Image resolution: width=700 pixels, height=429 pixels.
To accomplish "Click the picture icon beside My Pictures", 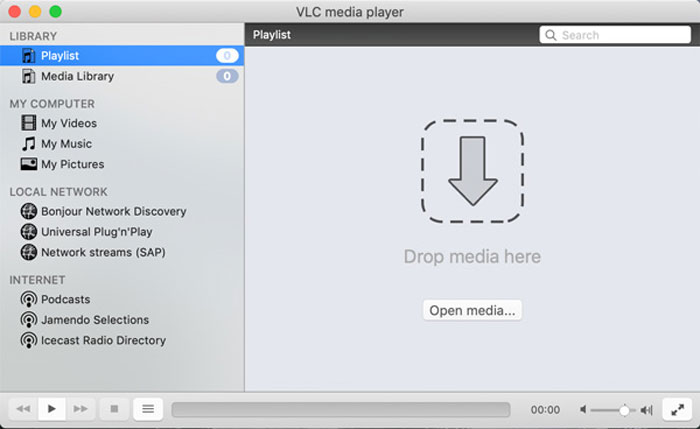I will click(x=29, y=164).
